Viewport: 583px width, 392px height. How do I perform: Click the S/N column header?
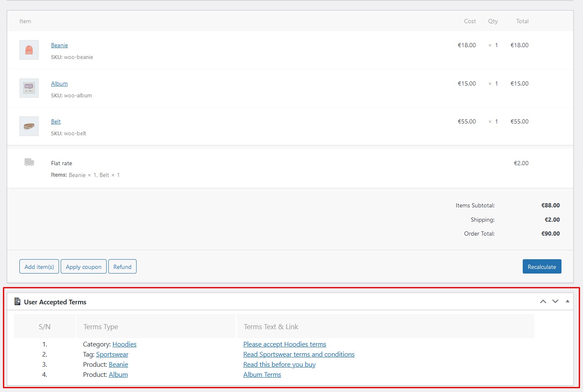pyautogui.click(x=45, y=327)
